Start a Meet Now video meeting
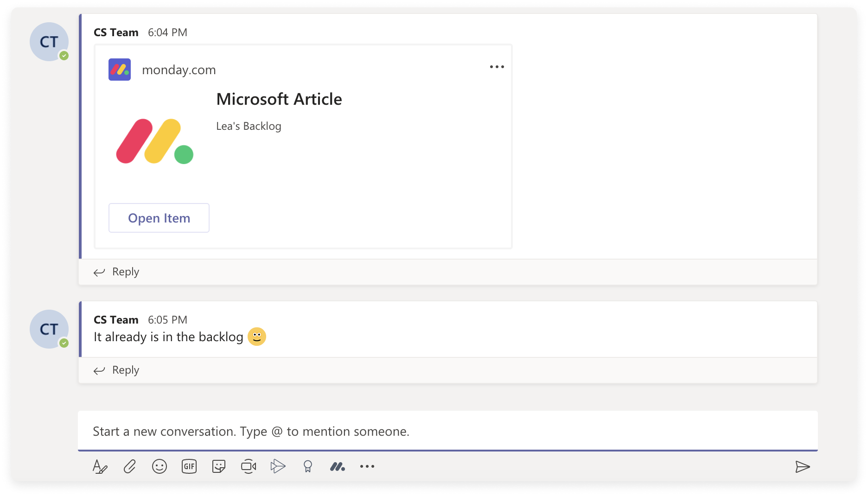The image size is (868, 496). (x=249, y=466)
